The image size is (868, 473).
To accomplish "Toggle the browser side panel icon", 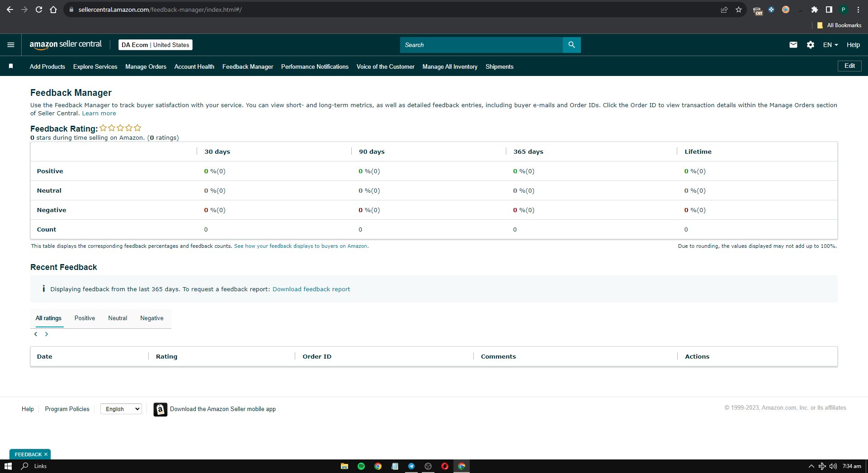I will point(829,9).
